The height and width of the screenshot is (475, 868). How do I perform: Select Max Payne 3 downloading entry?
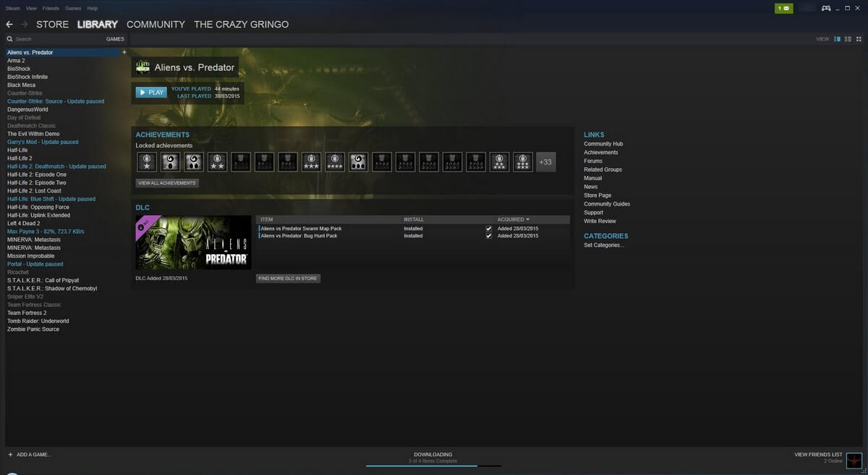point(46,232)
